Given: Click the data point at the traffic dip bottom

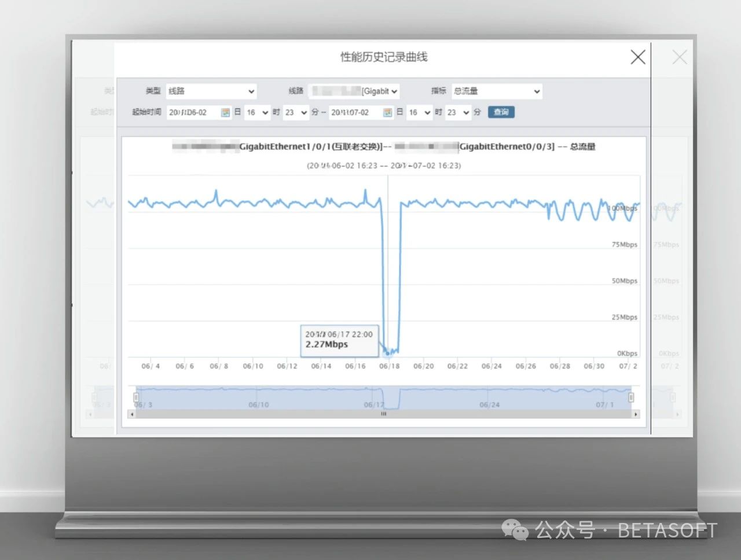Looking at the screenshot, I should 388,353.
